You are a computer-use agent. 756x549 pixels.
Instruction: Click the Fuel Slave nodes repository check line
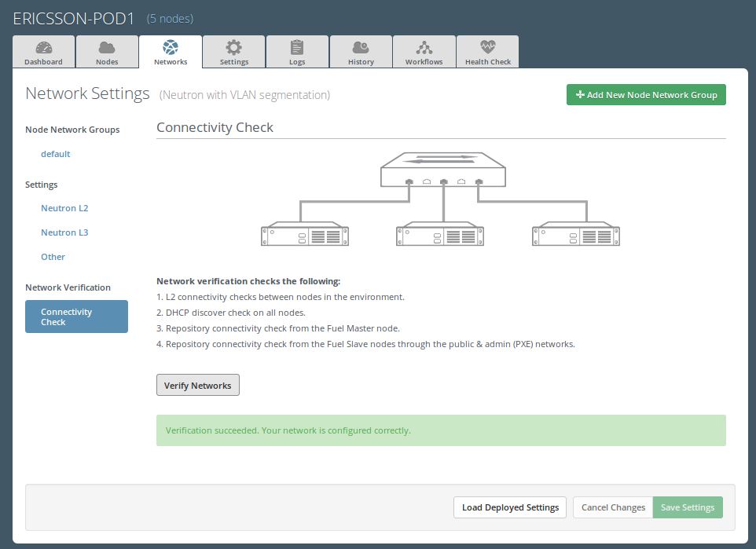365,344
